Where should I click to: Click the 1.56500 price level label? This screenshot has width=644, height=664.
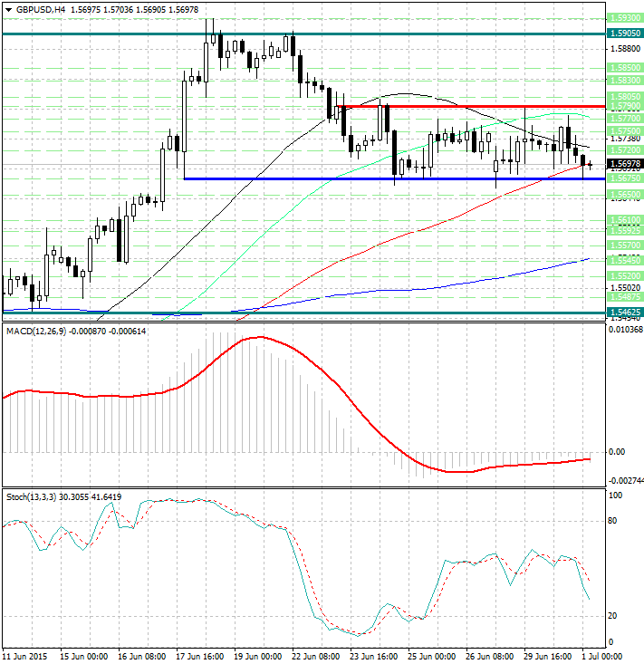pyautogui.click(x=625, y=195)
